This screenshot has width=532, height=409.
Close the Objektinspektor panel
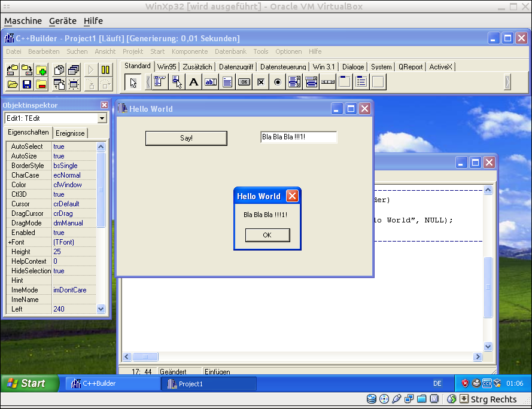pos(104,105)
